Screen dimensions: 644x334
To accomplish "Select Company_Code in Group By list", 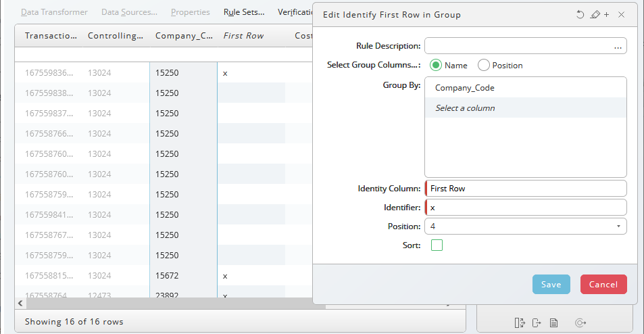I will coord(525,88).
